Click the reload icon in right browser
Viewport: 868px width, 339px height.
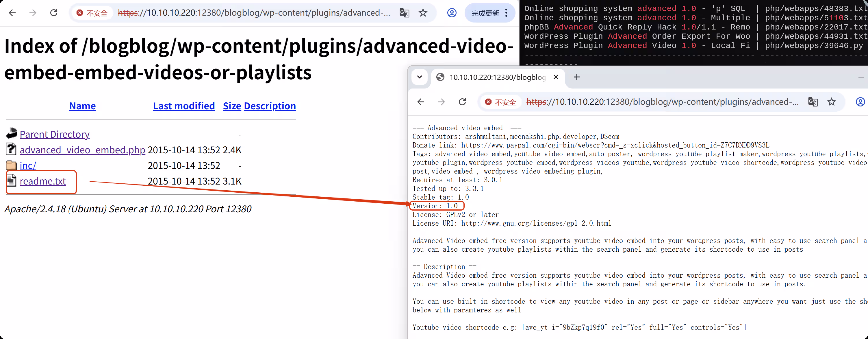(x=462, y=102)
